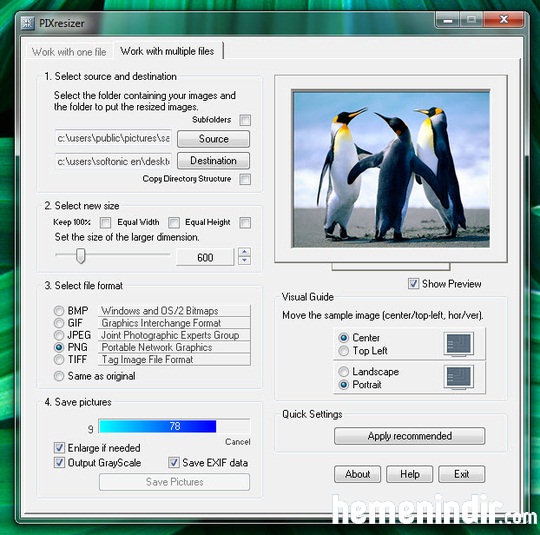Click the PIXresizer app icon in title bar
Screen dimensions: 540x535
pos(28,23)
